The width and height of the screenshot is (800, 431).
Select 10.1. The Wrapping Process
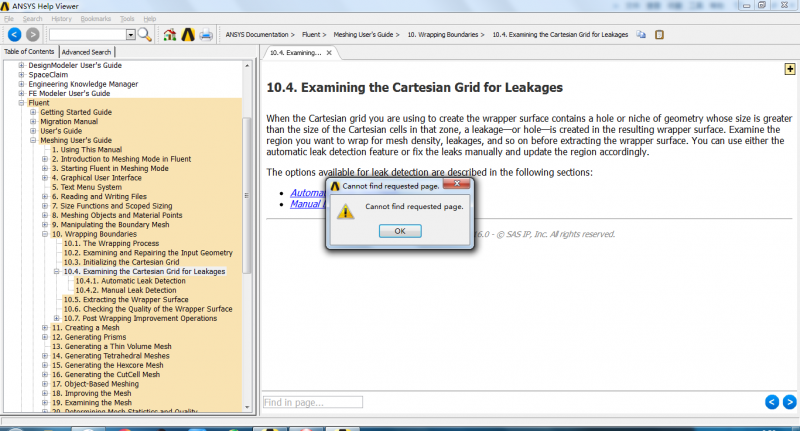[x=111, y=243]
